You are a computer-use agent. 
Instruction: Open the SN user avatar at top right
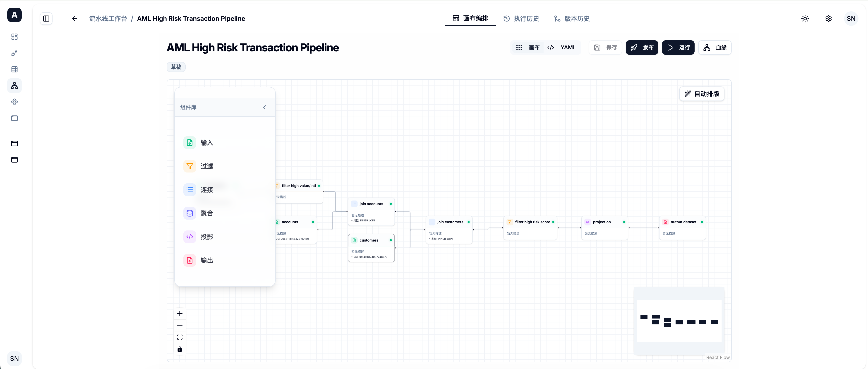point(851,19)
